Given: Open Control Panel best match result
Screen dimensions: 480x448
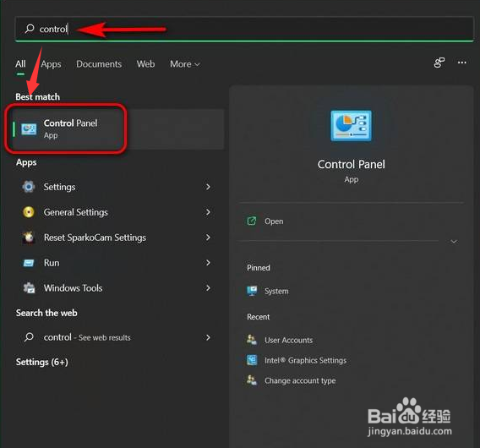Looking at the screenshot, I should 117,129.
